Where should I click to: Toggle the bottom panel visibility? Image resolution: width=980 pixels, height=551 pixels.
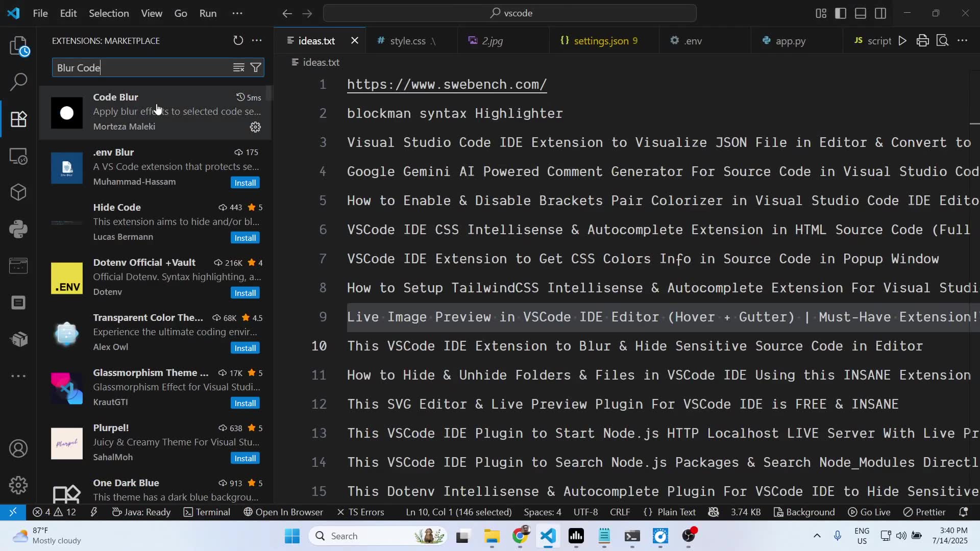pyautogui.click(x=861, y=13)
